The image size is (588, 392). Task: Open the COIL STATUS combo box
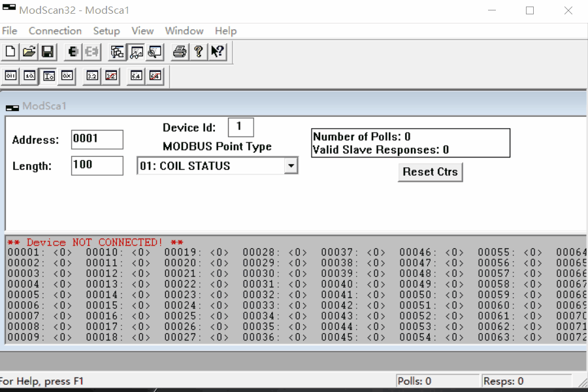210,166
